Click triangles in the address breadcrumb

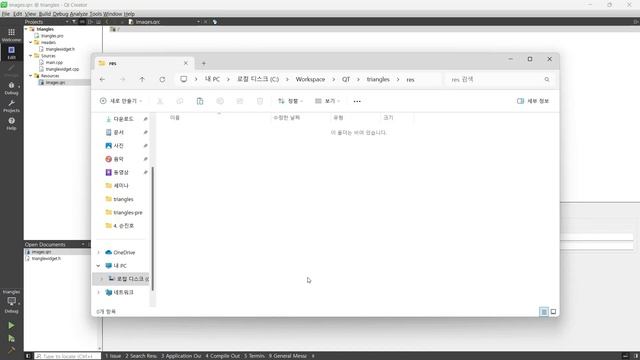click(378, 80)
